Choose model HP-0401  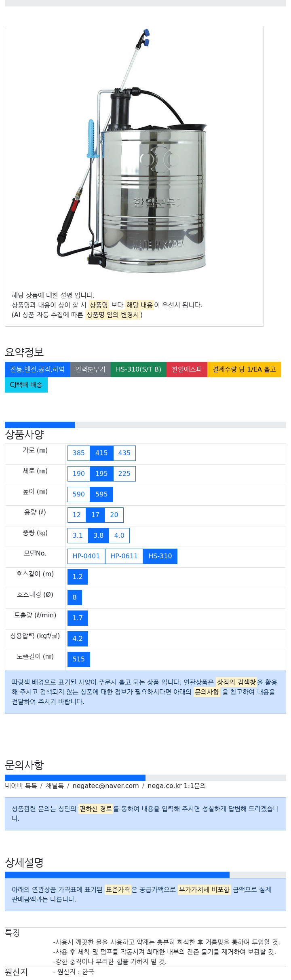pos(86,556)
